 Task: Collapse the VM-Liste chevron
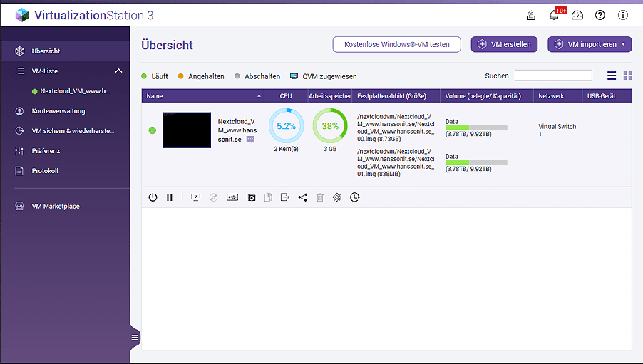coord(118,71)
